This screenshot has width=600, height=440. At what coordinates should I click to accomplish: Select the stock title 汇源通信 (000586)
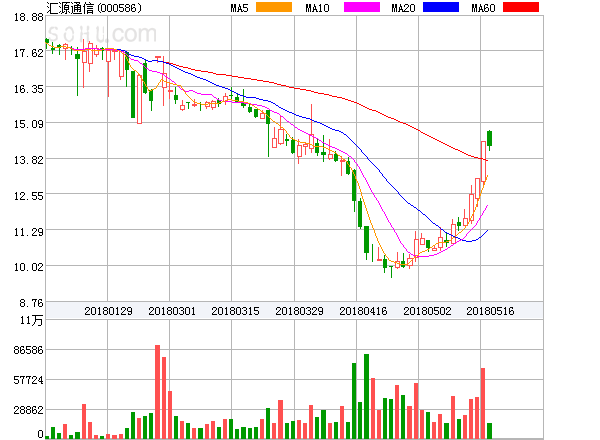point(94,8)
